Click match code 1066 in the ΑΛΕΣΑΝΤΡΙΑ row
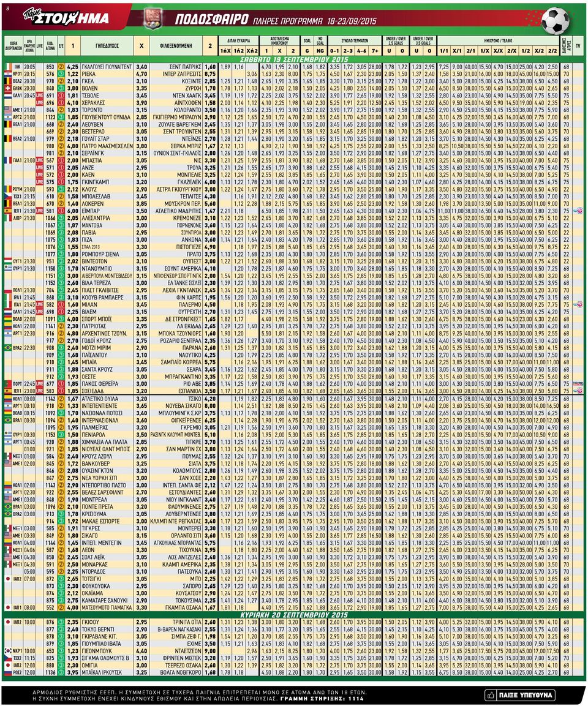The height and width of the screenshot is (706, 588). [x=50, y=218]
